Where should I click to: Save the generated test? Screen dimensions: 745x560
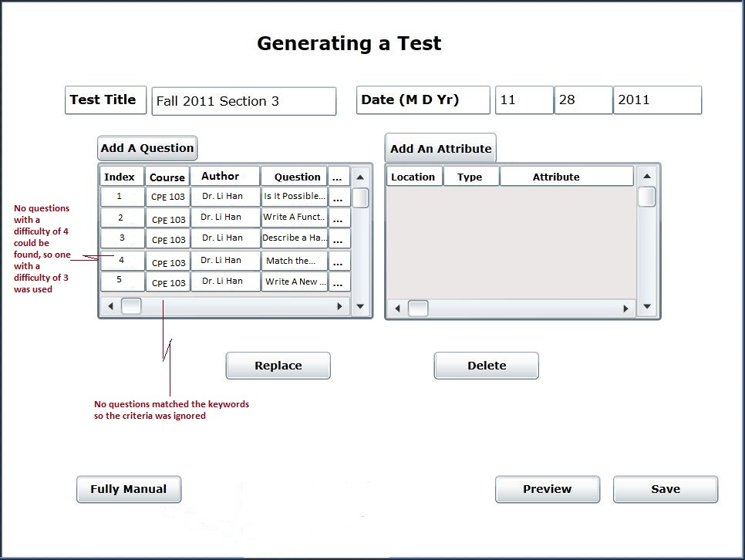coord(665,489)
